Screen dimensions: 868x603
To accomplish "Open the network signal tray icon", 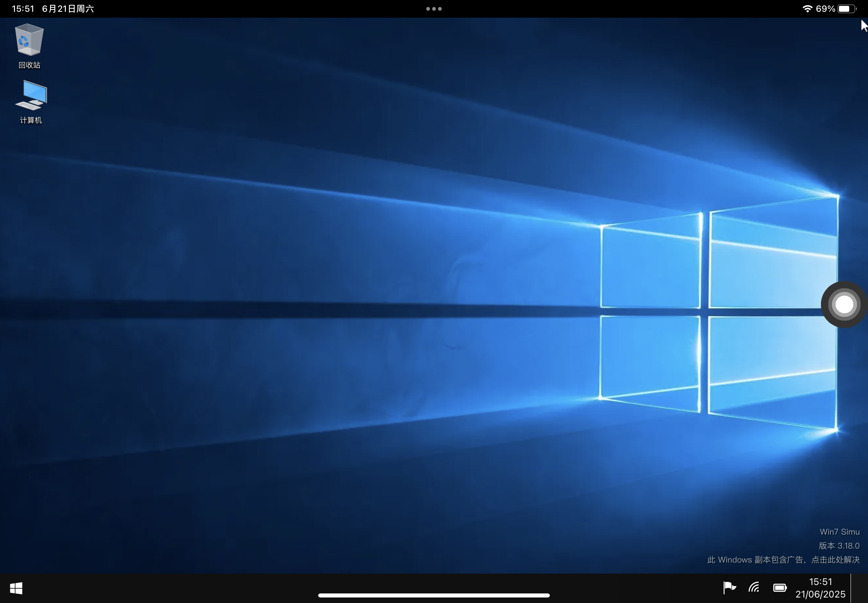I will click(754, 588).
